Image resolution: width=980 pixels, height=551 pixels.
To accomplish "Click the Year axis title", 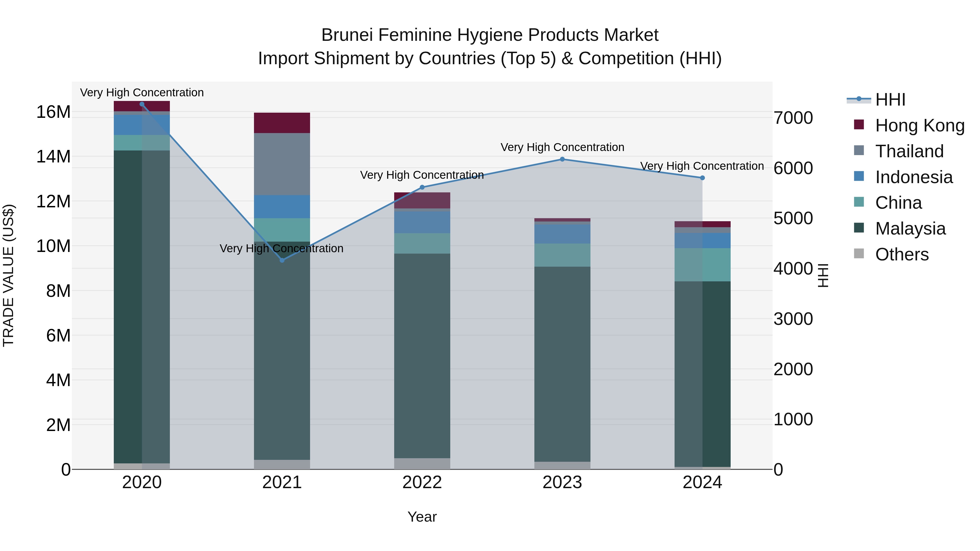I will [422, 517].
